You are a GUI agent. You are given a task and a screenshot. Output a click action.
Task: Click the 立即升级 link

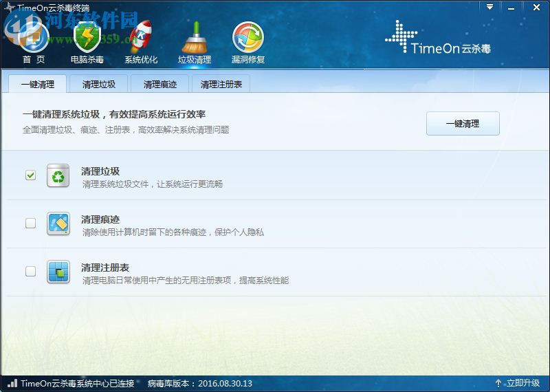[x=522, y=383]
